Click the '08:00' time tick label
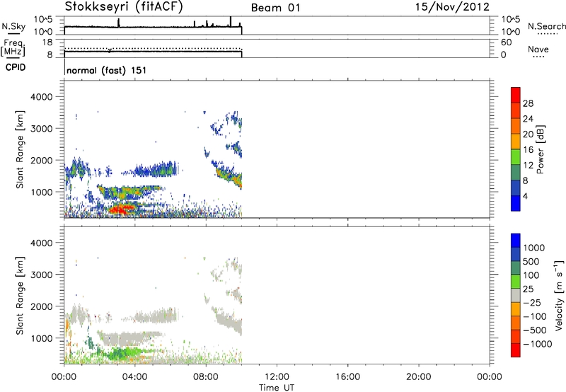The image size is (566, 392). tap(206, 377)
